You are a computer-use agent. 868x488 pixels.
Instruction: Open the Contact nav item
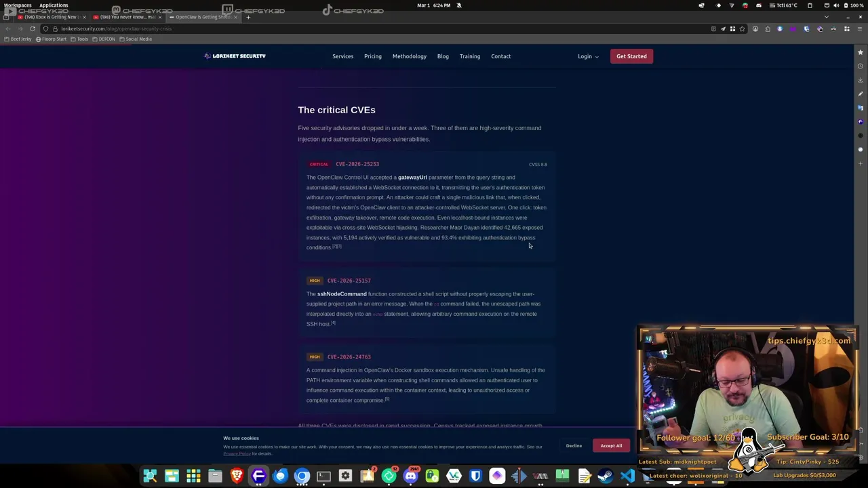click(x=500, y=56)
